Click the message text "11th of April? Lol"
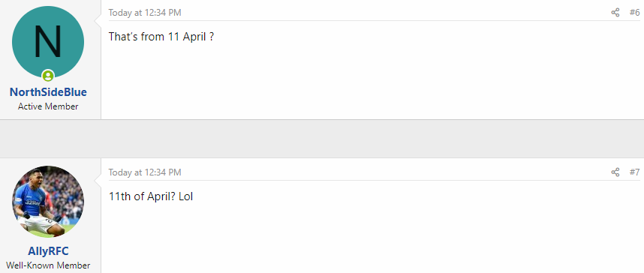644x273 pixels. click(151, 196)
